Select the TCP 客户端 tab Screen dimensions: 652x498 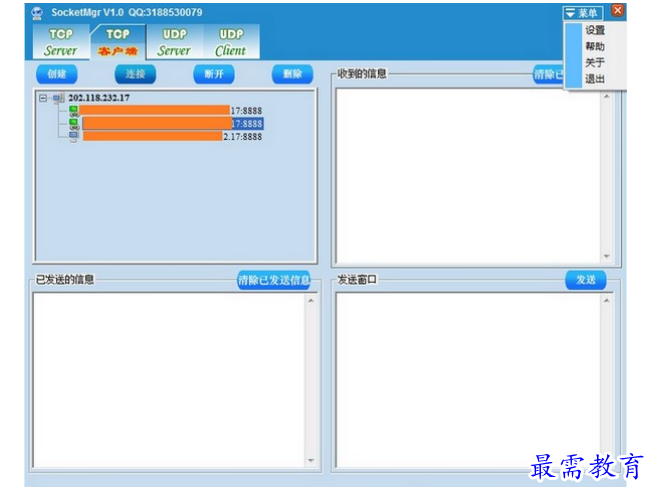point(118,42)
